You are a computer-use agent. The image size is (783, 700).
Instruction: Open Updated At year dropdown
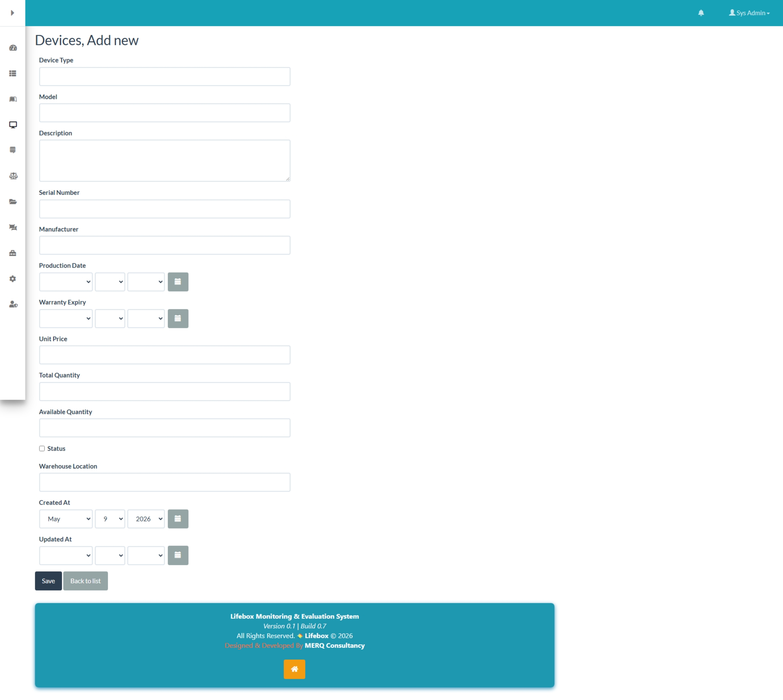pos(146,555)
